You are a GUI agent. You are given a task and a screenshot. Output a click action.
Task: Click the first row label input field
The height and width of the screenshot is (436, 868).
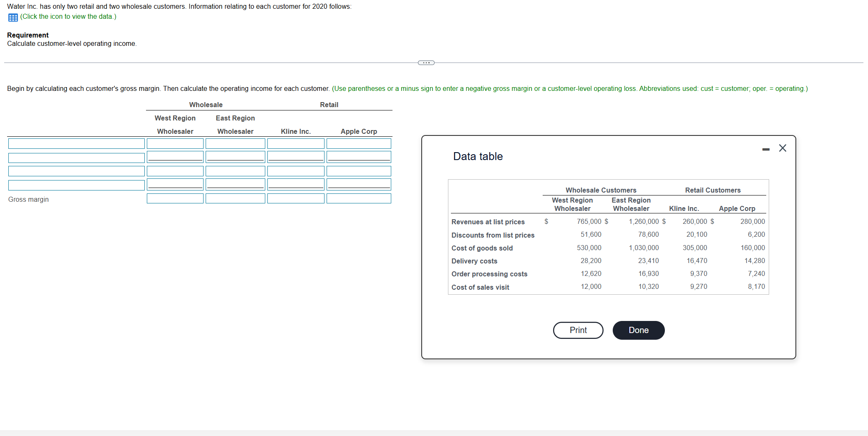76,143
